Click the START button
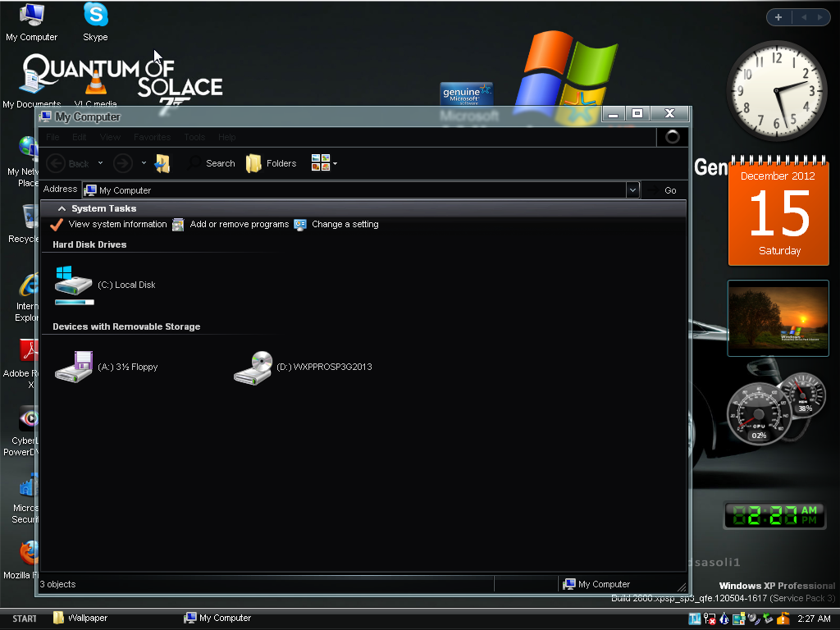840x630 pixels. point(25,619)
